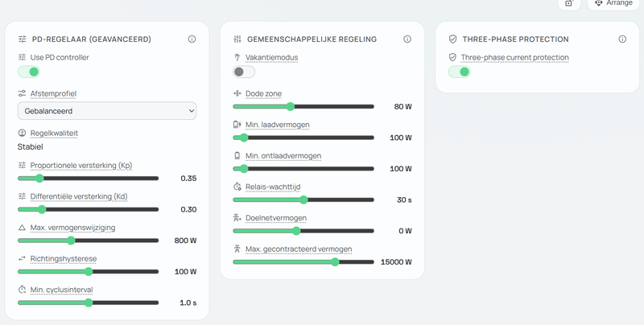Click the 80 W value

403,107
